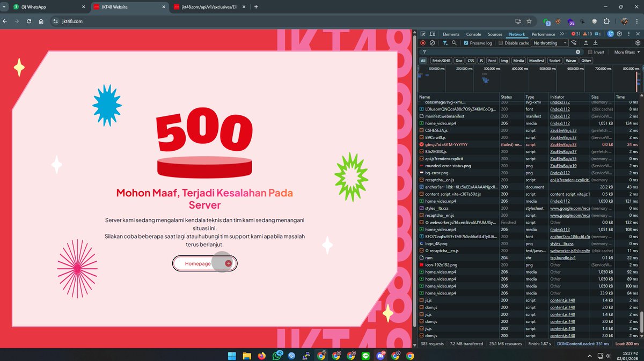Screen dimensions: 644x361
Task: Filter requests by Fetch/XHR
Action: [x=441, y=61]
